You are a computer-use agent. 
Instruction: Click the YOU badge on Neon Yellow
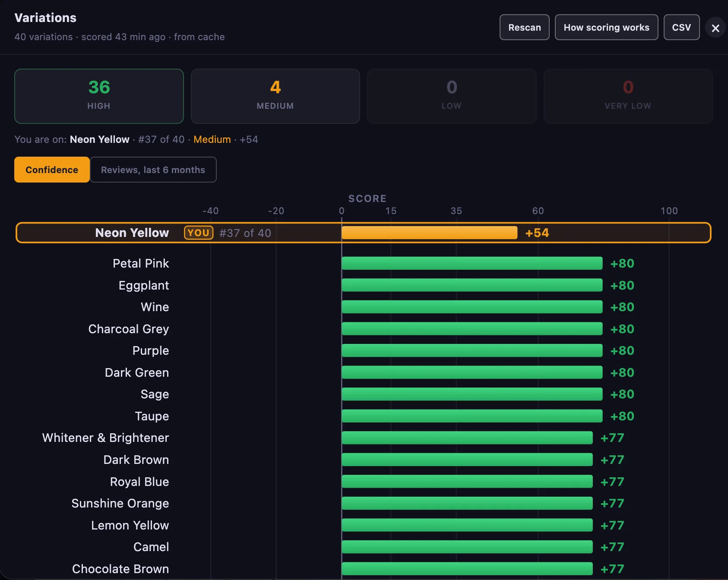(199, 233)
